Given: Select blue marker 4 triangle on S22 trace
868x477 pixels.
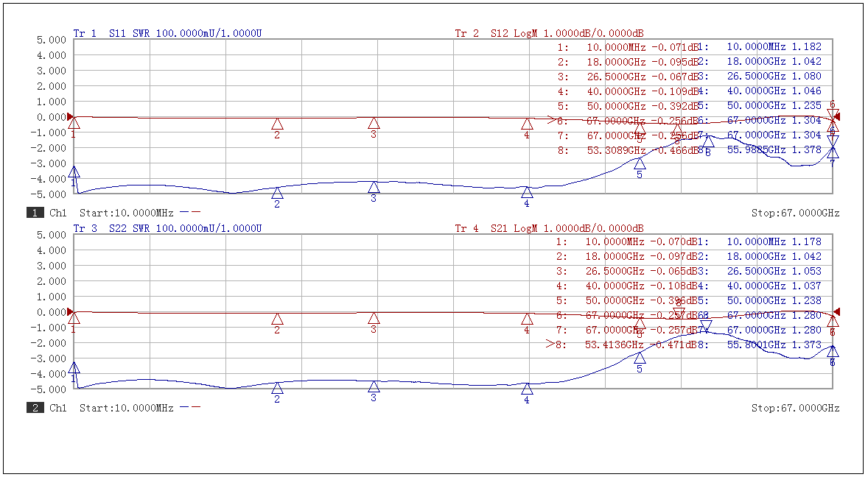Looking at the screenshot, I should (527, 389).
